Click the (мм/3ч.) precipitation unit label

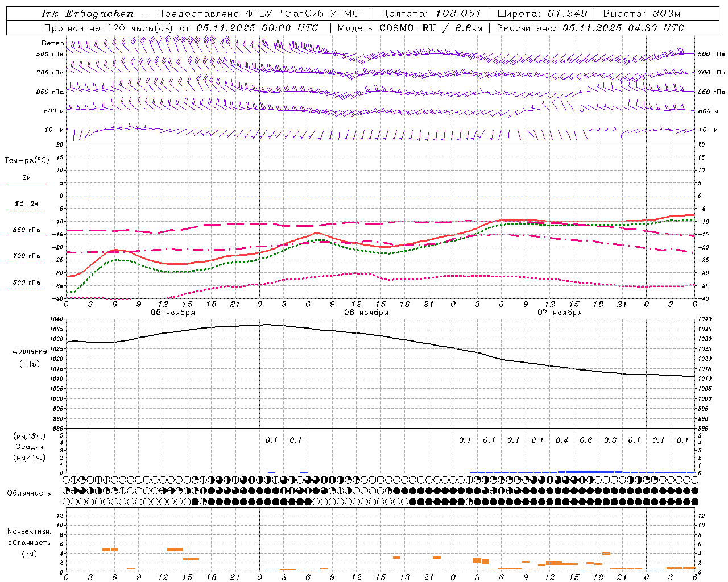point(30,436)
